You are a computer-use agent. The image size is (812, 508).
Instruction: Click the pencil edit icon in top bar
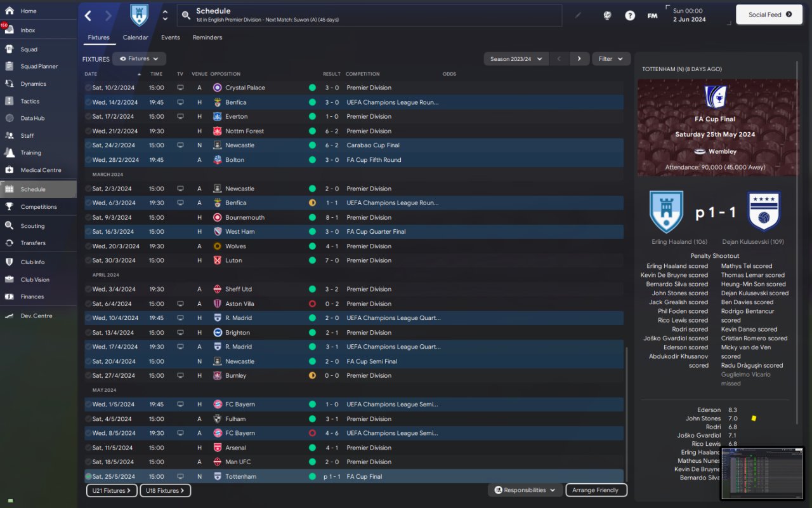(x=578, y=15)
